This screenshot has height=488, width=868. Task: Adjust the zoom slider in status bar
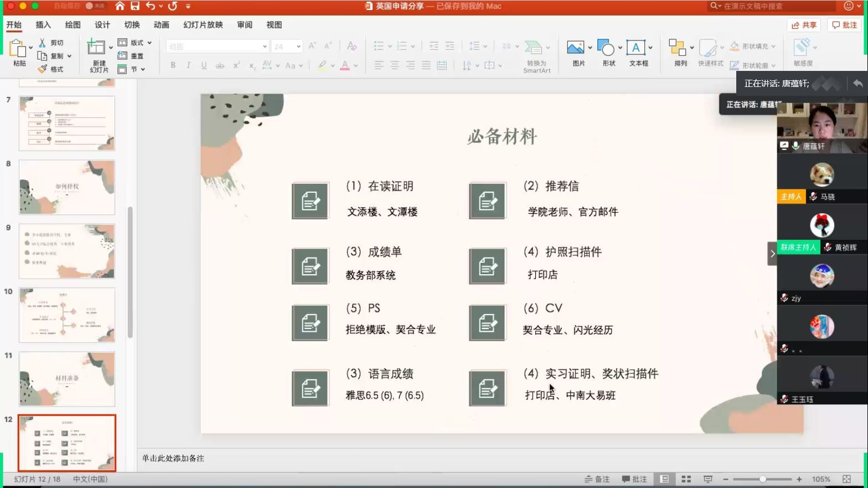pyautogui.click(x=762, y=479)
